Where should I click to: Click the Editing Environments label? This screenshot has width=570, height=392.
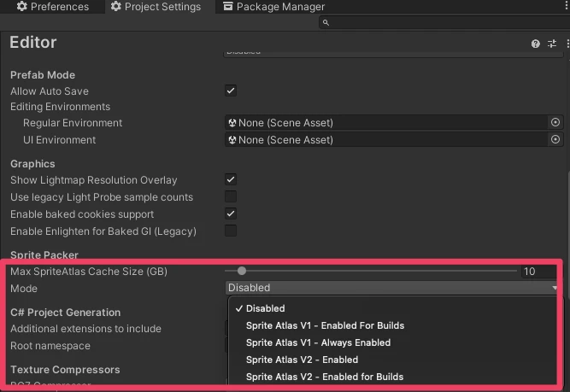[61, 107]
